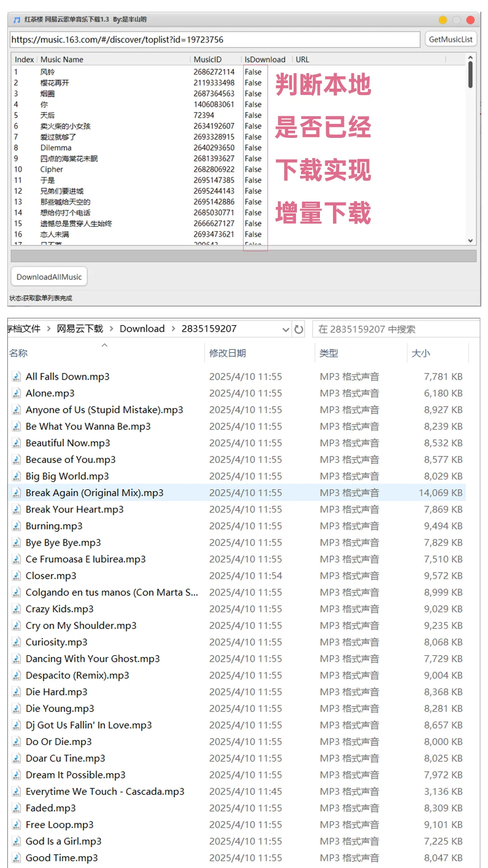
Task: Click MusicID 72394
Action: [x=204, y=115]
